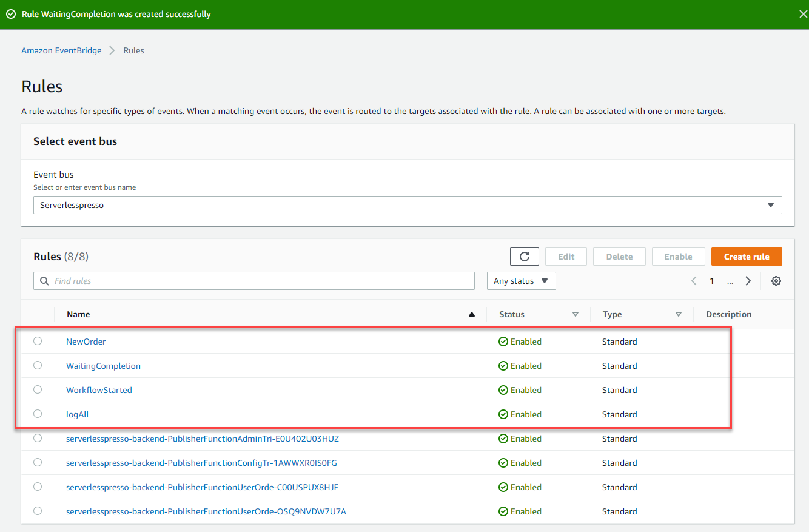Select the logAll rule radio button
Screen dimensions: 809x532
point(38,414)
